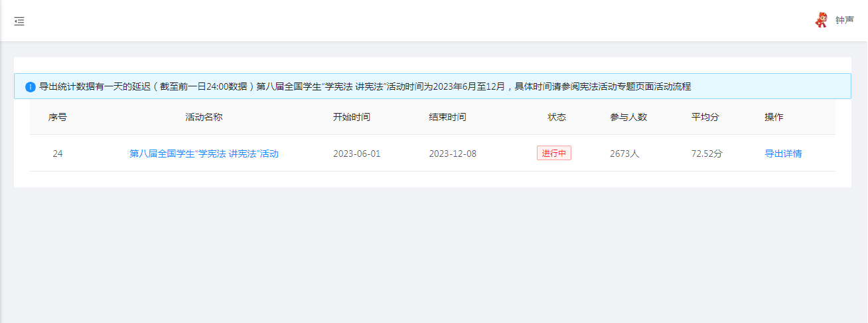The image size is (868, 323).
Task: Click the end date 2023-12-08 cell
Action: (x=453, y=154)
